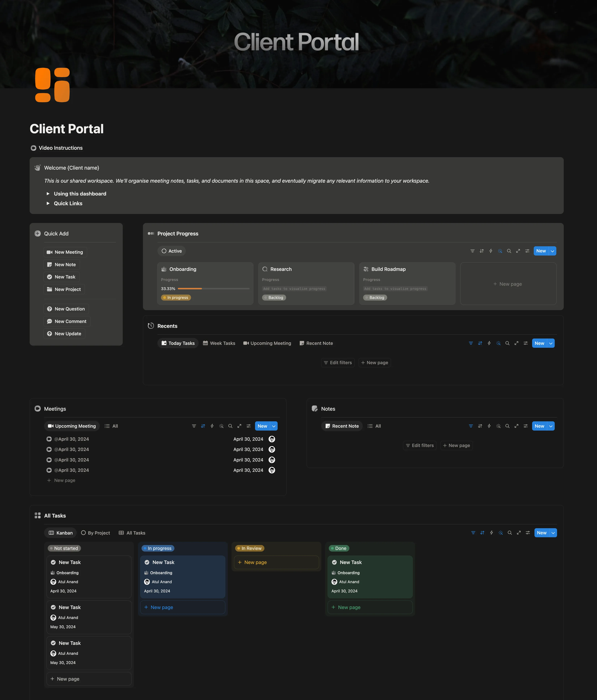
Task: Click the New Comment button
Action: (x=67, y=321)
